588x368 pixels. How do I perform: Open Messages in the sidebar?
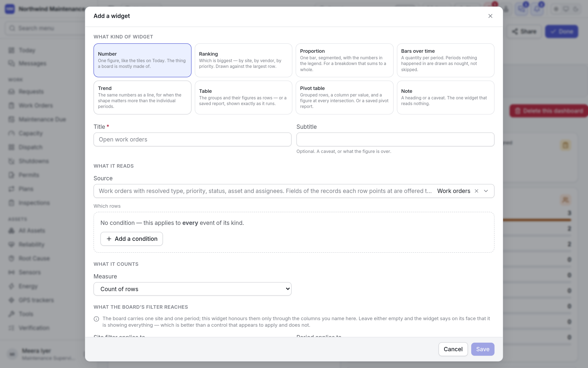(32, 64)
